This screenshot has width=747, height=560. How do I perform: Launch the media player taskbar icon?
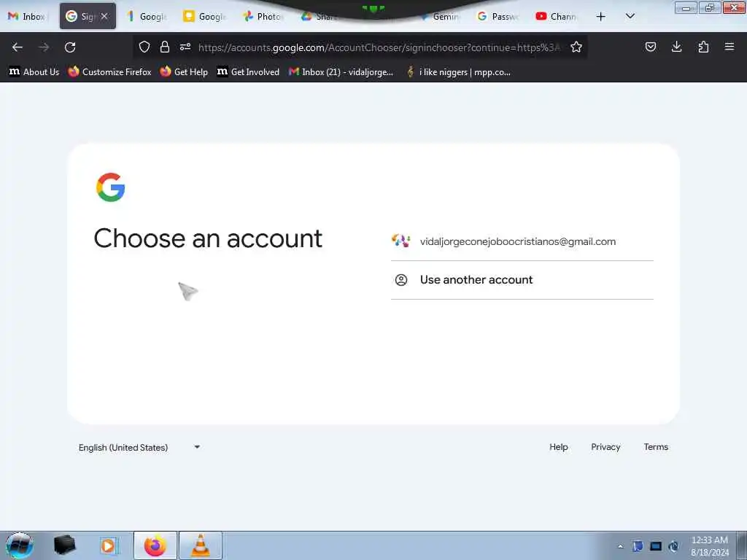point(109,545)
